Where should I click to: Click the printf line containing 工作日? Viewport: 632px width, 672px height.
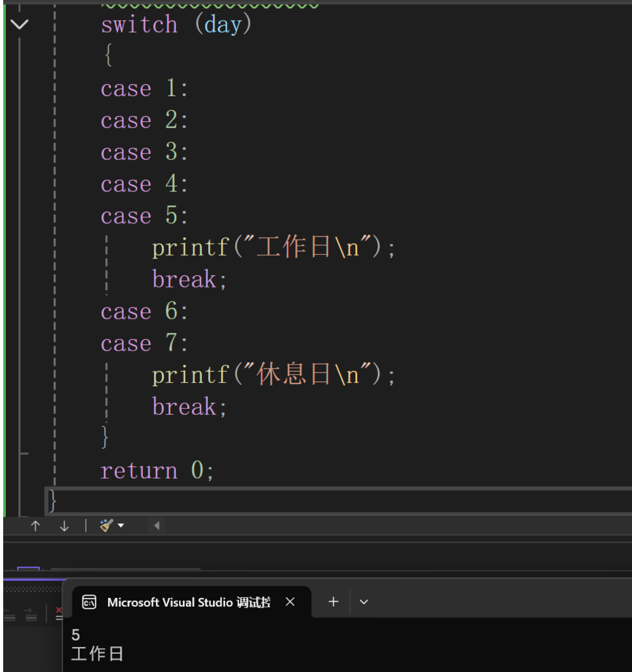pos(273,247)
